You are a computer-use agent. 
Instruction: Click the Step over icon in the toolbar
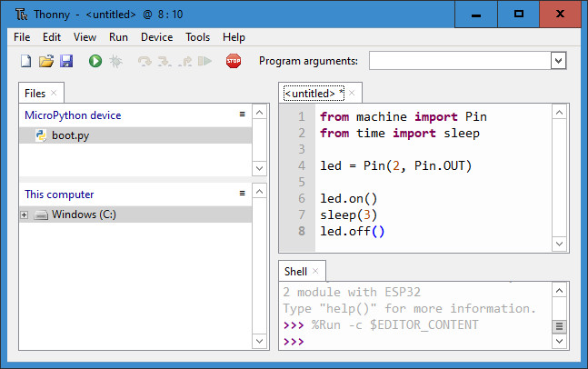(x=144, y=61)
